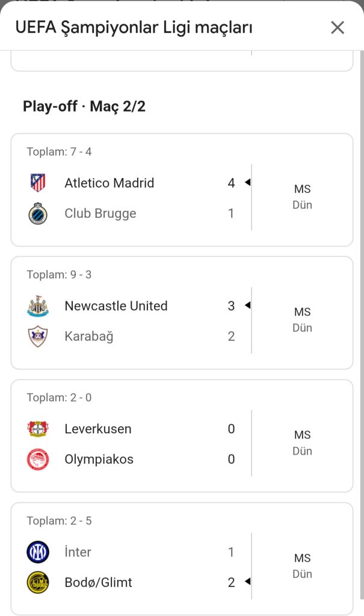
Task: Click the Olympiakos club crest
Action: [38, 460]
